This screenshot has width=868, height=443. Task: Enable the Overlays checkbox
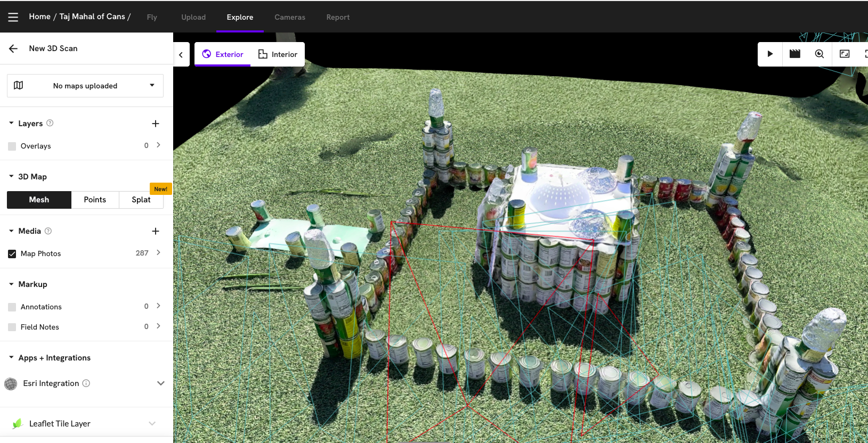(12, 146)
